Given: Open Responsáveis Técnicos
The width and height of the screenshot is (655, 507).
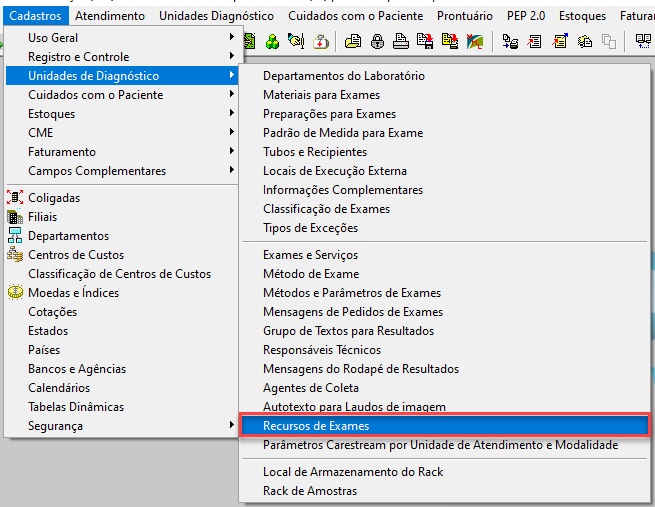Looking at the screenshot, I should click(x=445, y=350).
